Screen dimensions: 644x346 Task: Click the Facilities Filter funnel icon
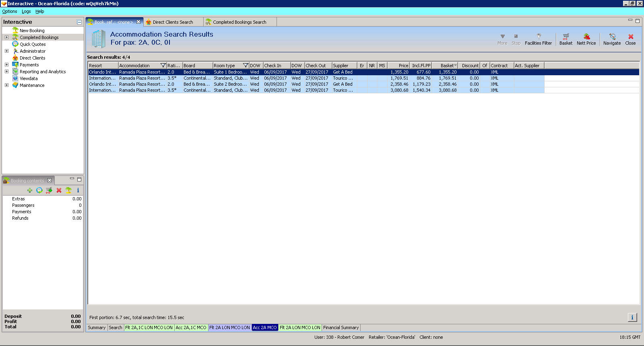(538, 37)
